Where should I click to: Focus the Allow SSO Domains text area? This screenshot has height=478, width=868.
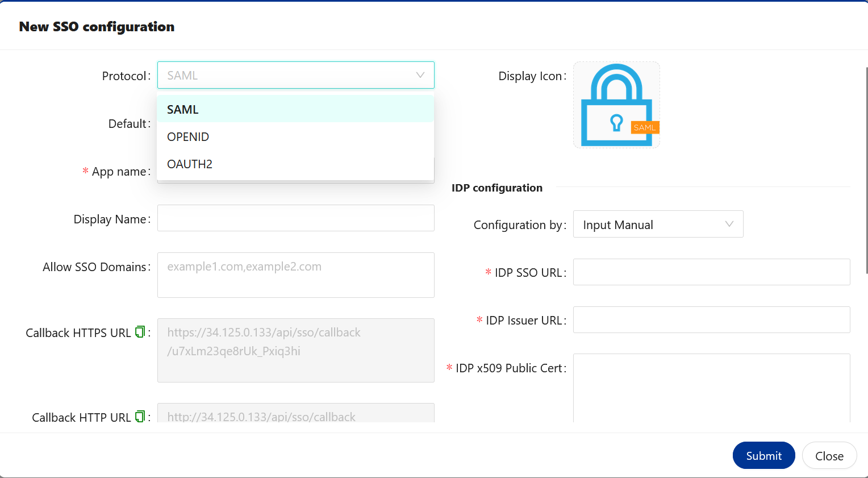296,275
